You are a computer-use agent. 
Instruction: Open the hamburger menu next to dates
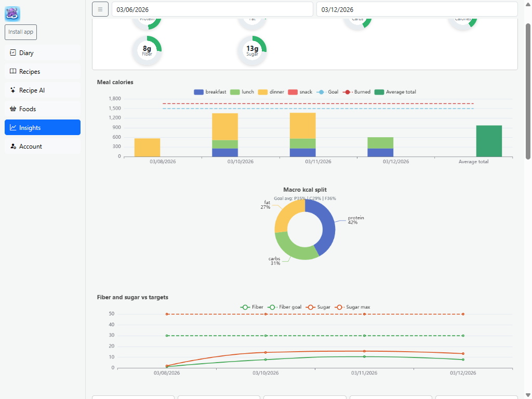100,9
